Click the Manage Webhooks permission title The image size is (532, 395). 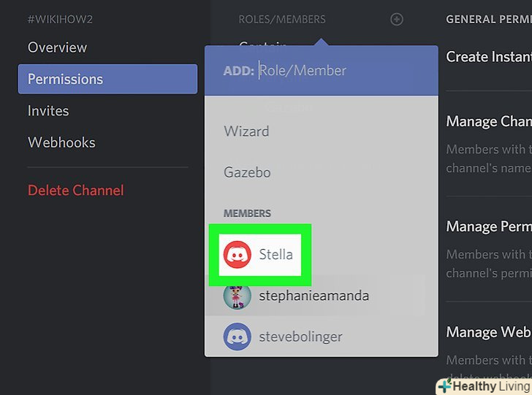[488, 332]
